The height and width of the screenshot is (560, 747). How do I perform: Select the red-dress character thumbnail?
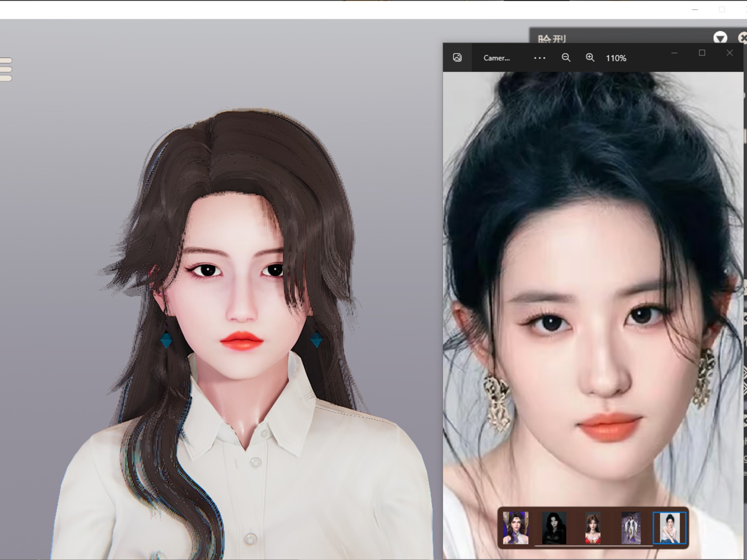coord(593,528)
